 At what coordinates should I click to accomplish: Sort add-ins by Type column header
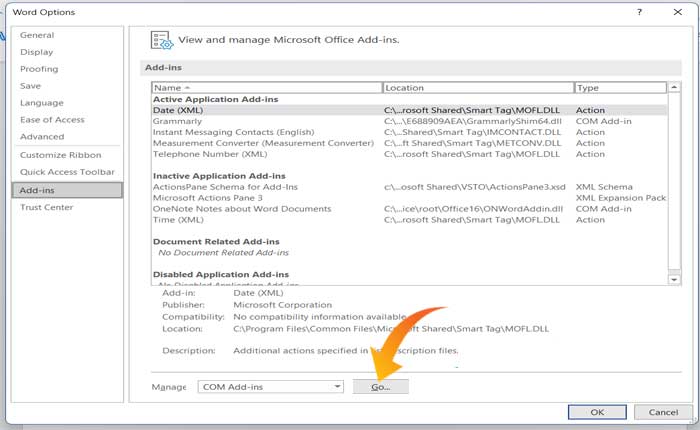620,88
